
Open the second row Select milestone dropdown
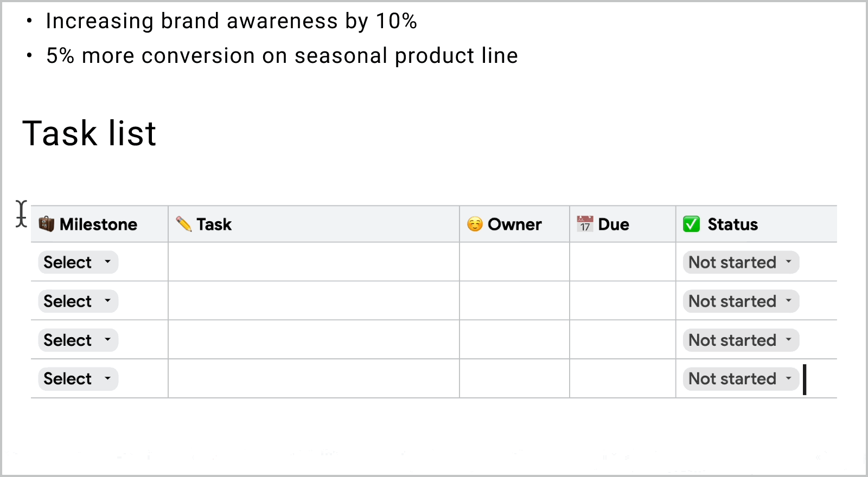tap(78, 301)
